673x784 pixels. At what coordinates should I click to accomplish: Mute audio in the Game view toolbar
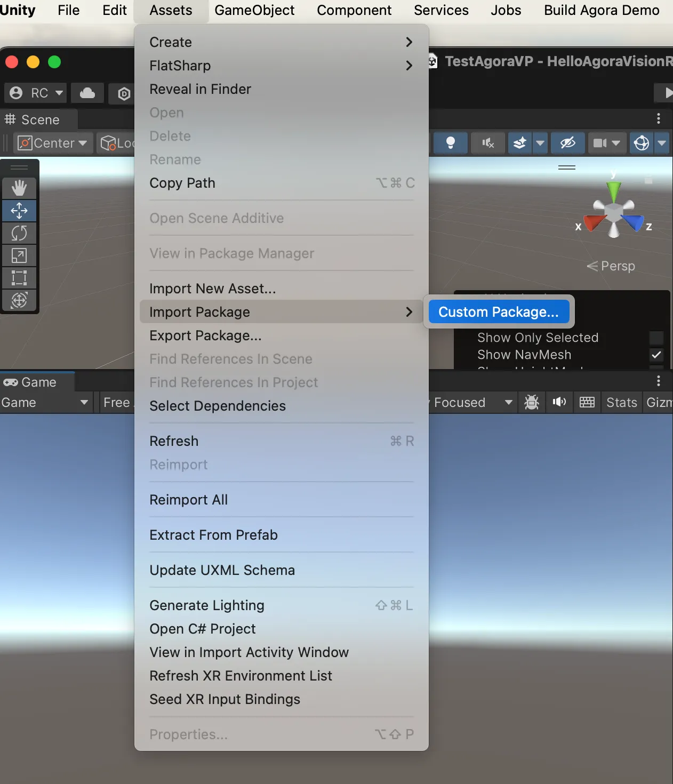559,402
